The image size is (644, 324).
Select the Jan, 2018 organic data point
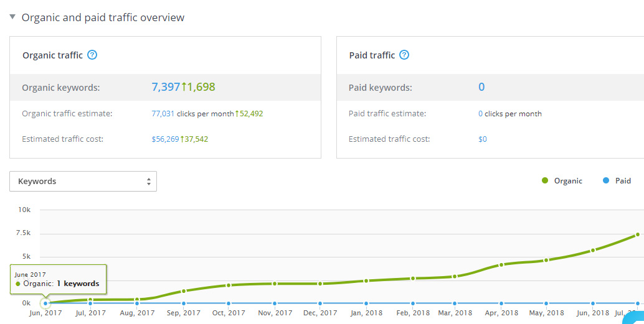point(366,280)
